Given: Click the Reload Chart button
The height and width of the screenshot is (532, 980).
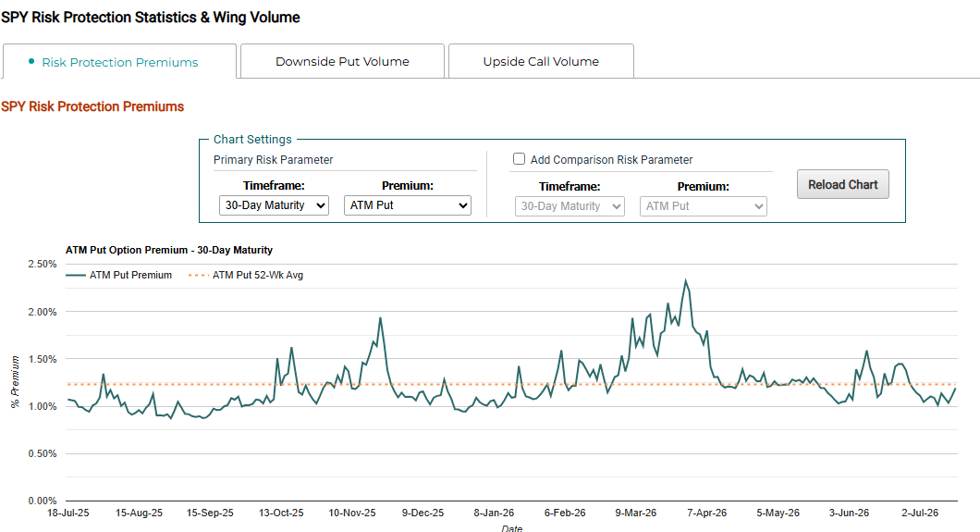Looking at the screenshot, I should click(842, 184).
